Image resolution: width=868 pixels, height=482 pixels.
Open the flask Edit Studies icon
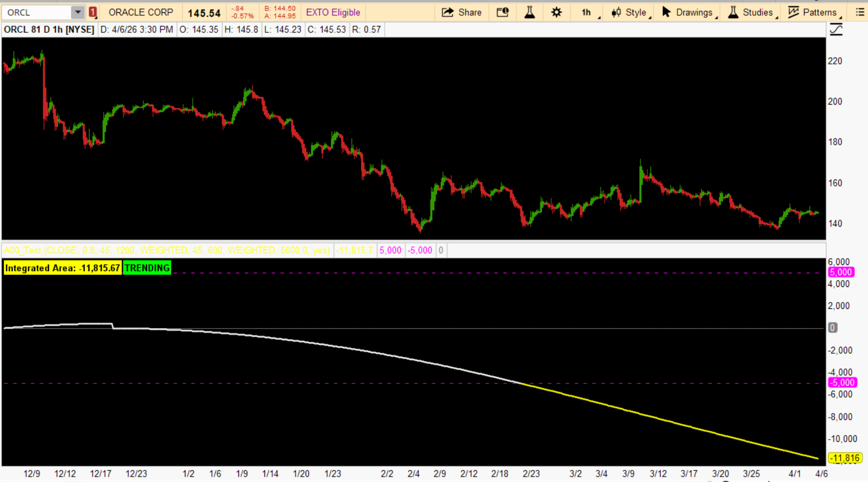tap(529, 12)
